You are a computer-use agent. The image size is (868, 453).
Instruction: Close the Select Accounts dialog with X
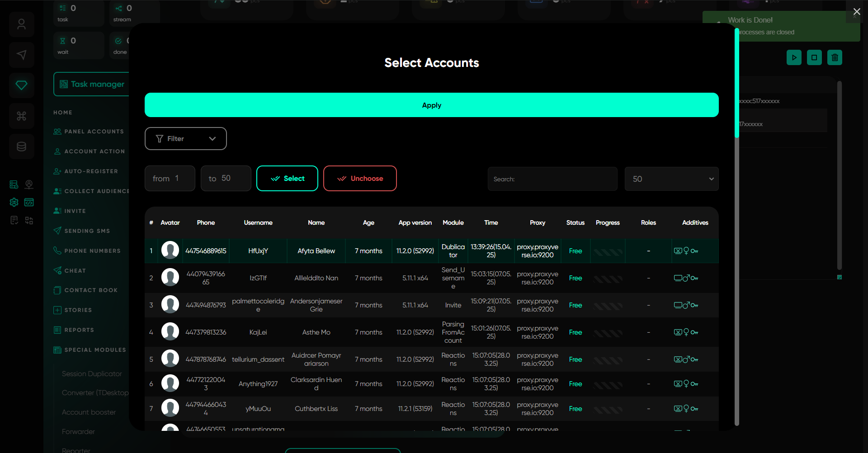[x=856, y=12]
